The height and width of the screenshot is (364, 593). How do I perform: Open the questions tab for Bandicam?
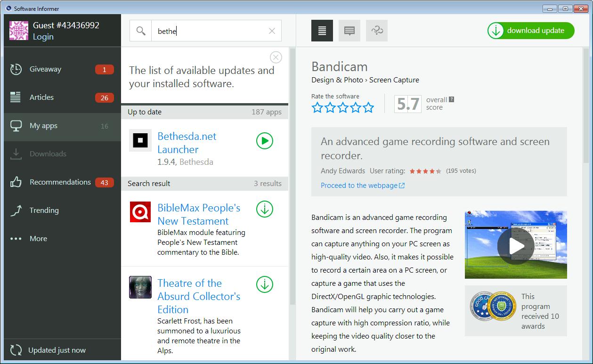tap(376, 30)
